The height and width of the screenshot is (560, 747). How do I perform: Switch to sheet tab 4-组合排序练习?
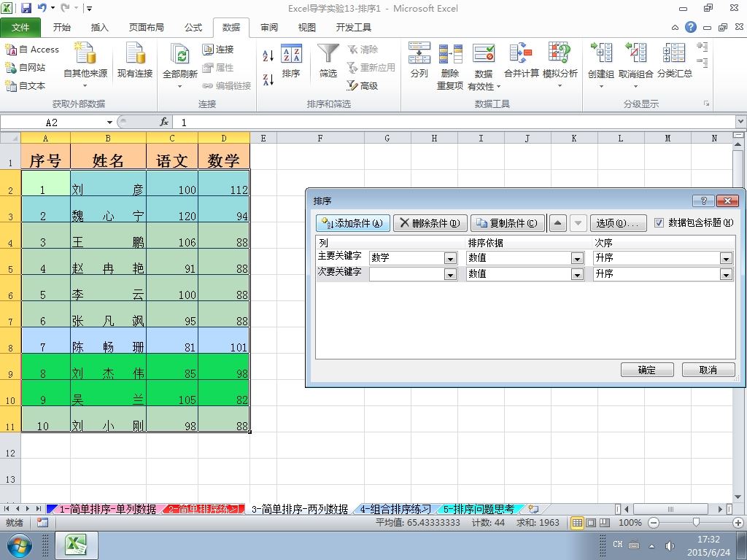(x=395, y=509)
